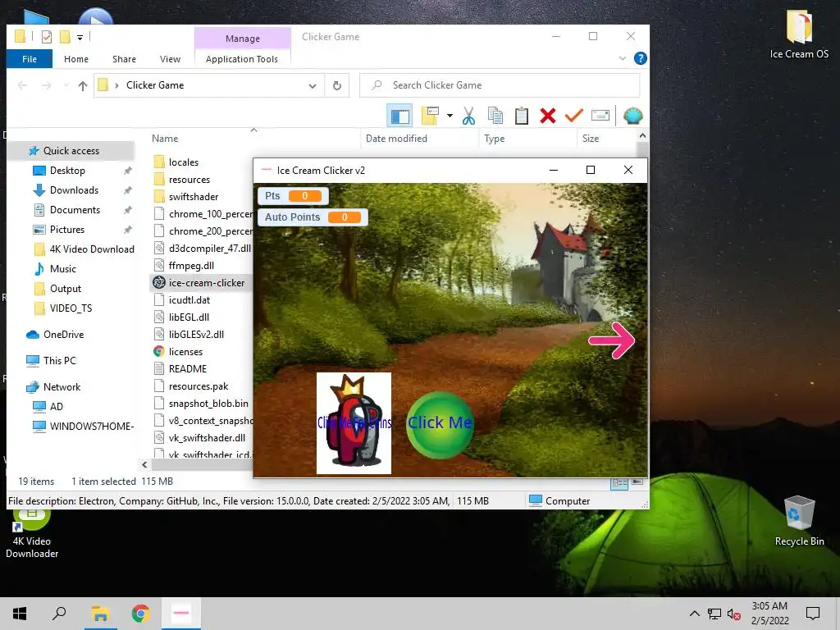Open Music in the navigation pane
Image resolution: width=840 pixels, height=630 pixels.
[62, 269]
